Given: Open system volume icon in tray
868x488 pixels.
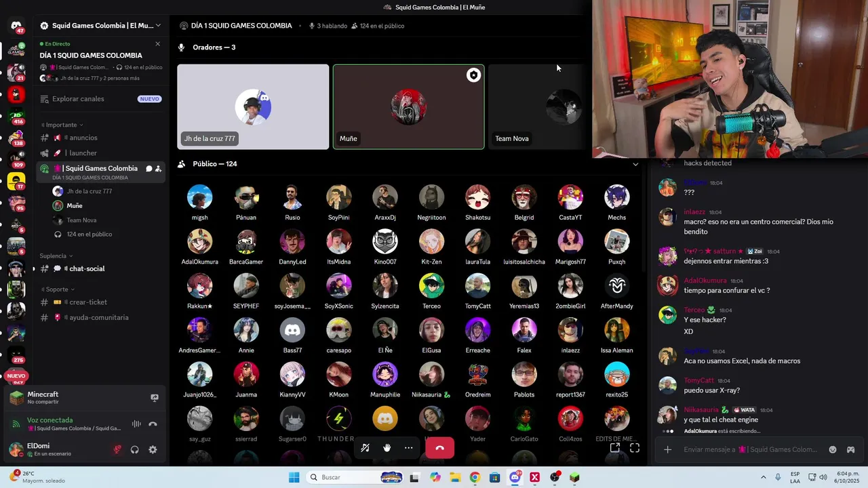Looking at the screenshot, I should 823,477.
